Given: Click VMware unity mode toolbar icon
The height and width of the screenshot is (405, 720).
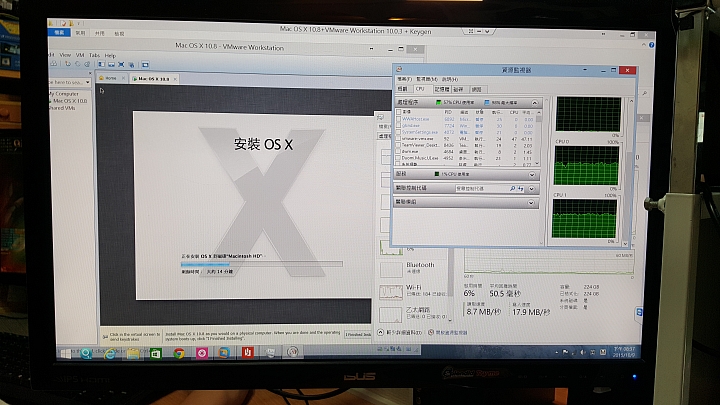Looking at the screenshot, I should tap(131, 64).
